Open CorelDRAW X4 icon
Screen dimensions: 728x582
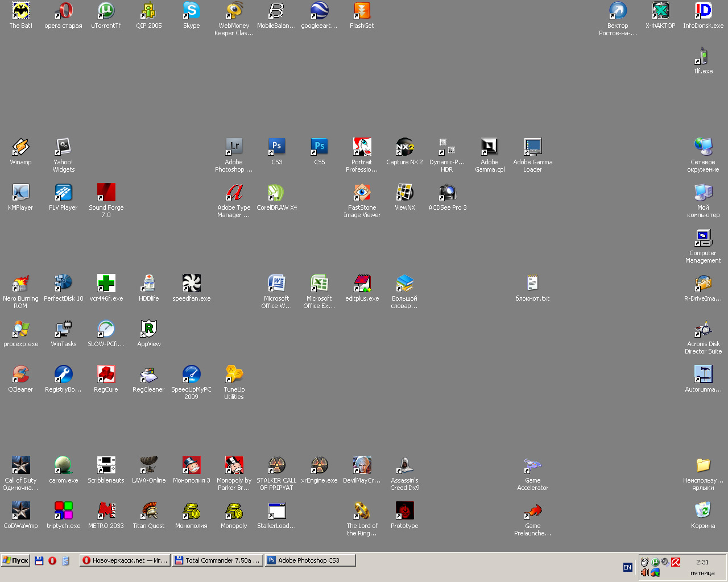click(277, 192)
